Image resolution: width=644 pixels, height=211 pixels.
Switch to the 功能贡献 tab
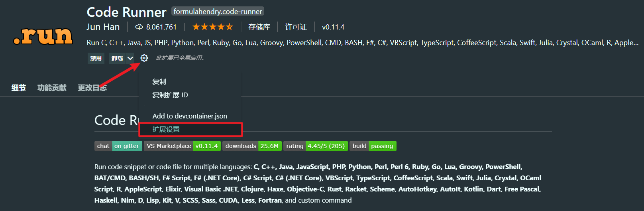(52, 88)
